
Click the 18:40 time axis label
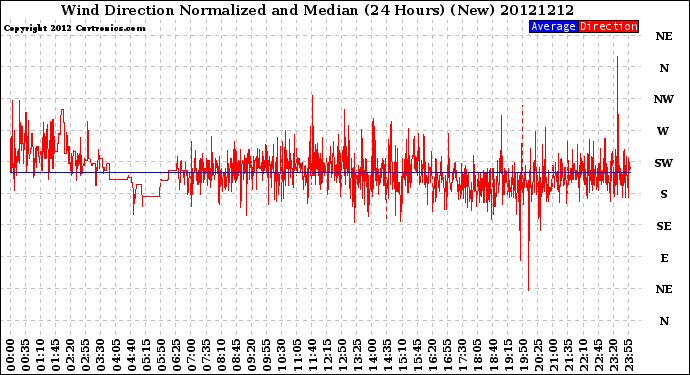coord(493,355)
